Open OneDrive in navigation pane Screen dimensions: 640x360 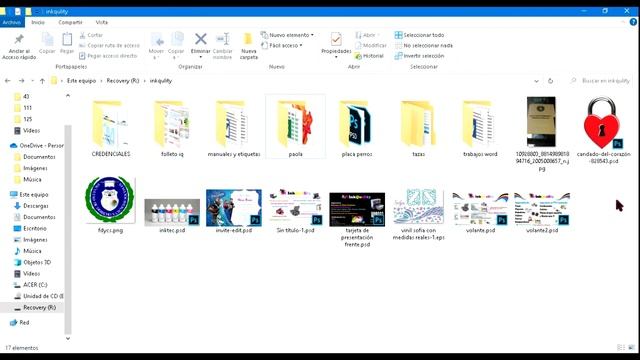coord(37,145)
